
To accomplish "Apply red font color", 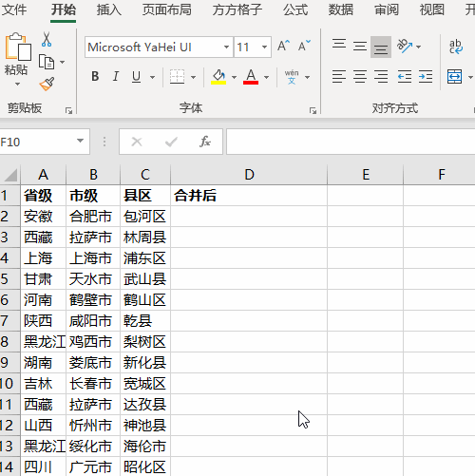I will [251, 77].
